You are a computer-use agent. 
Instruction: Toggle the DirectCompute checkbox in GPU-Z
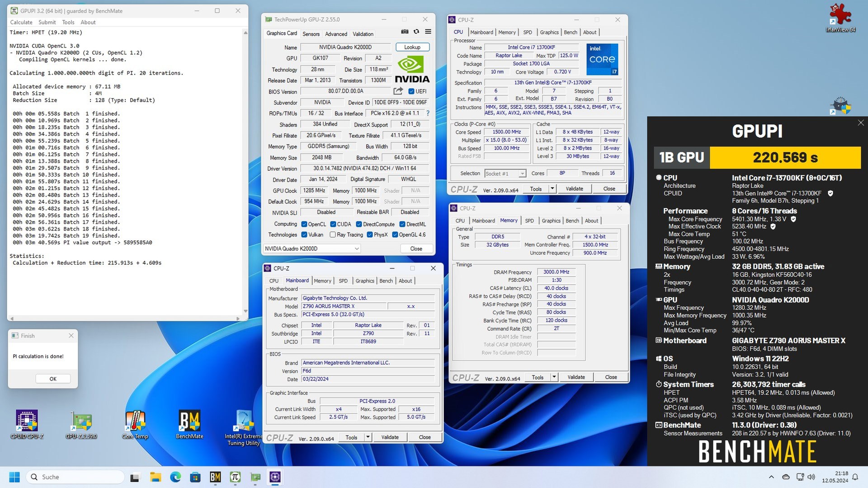(359, 225)
